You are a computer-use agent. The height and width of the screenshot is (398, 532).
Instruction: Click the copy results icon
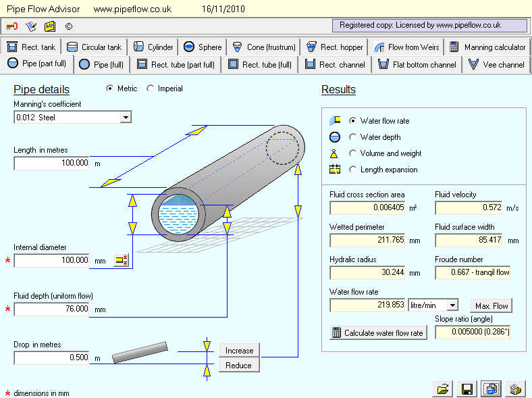click(491, 389)
